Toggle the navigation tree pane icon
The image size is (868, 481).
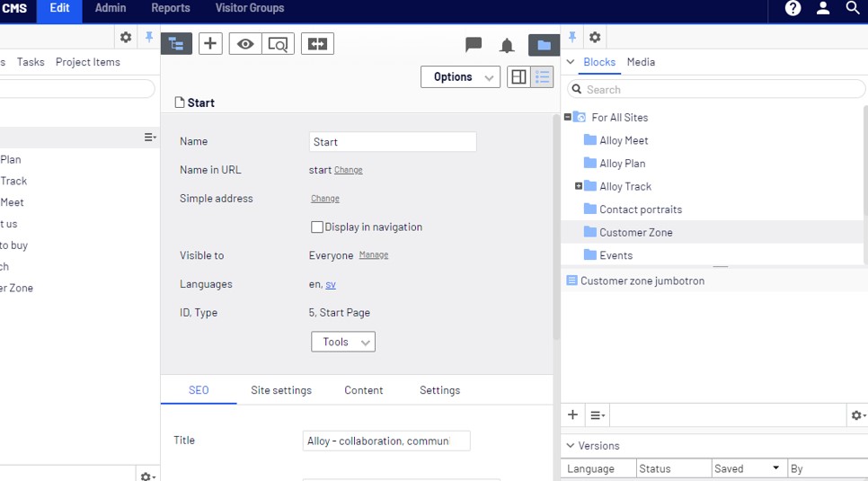pyautogui.click(x=176, y=44)
